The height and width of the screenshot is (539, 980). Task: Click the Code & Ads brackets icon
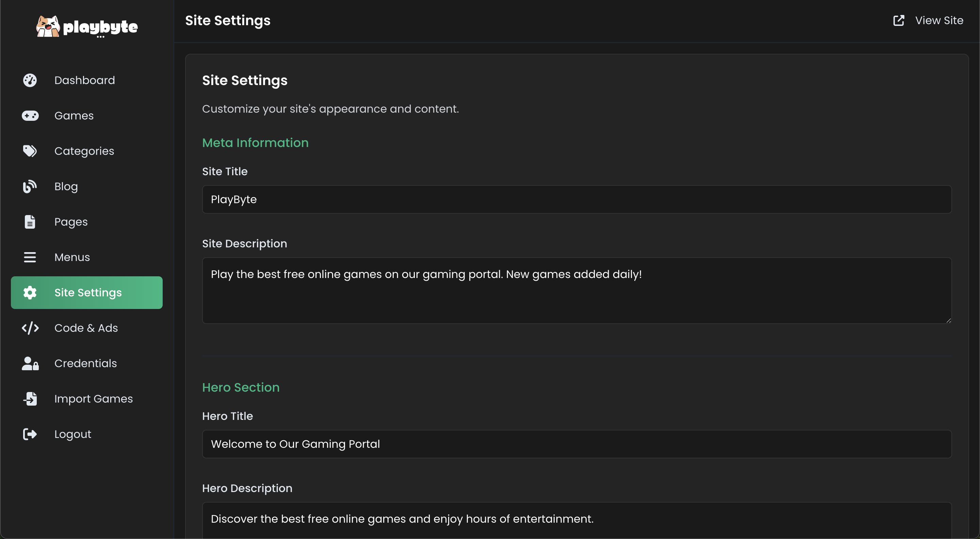click(x=30, y=328)
